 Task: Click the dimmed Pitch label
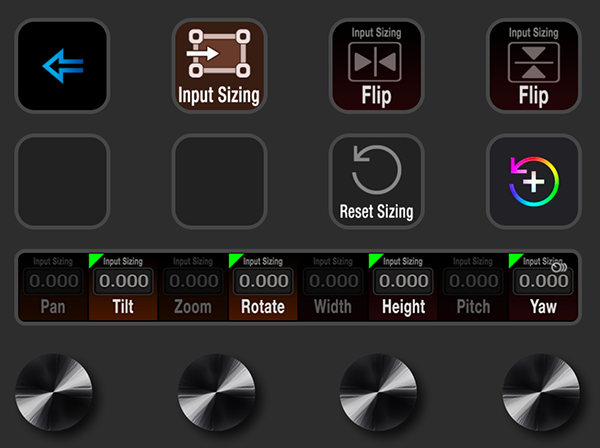pyautogui.click(x=473, y=307)
